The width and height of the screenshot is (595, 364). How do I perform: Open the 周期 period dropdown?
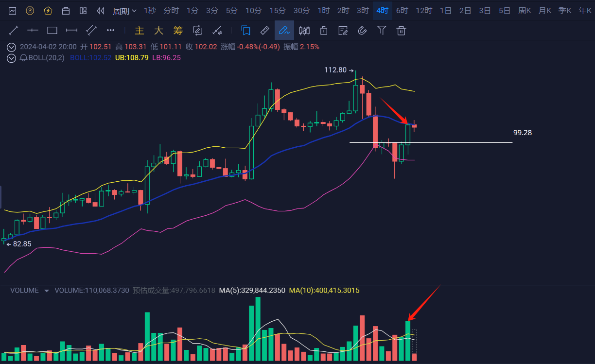[124, 11]
